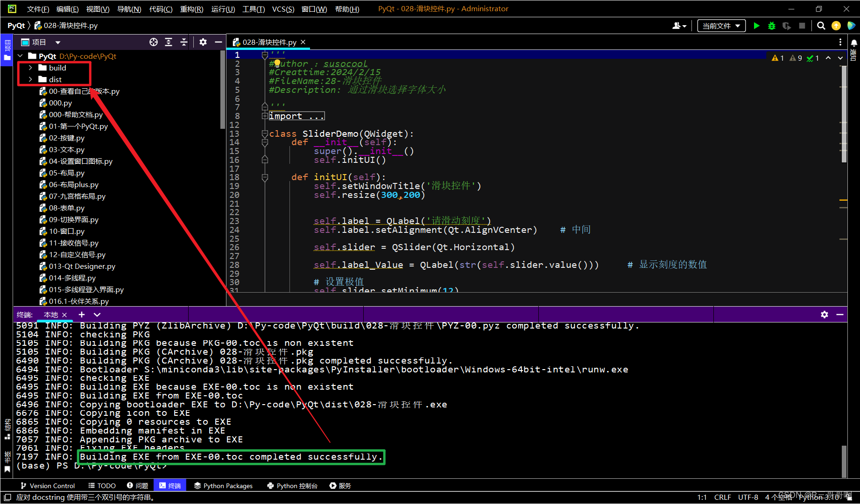Close the 本地 terminal tab

tap(64, 315)
